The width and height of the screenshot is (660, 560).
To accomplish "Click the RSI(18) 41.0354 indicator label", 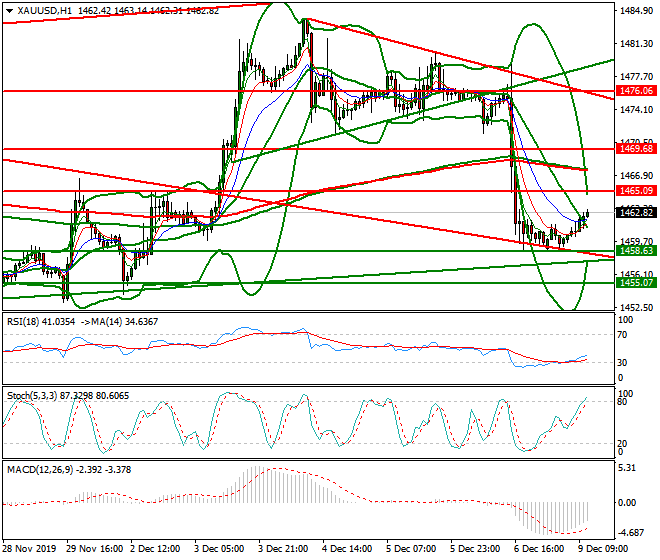I will tap(41, 322).
